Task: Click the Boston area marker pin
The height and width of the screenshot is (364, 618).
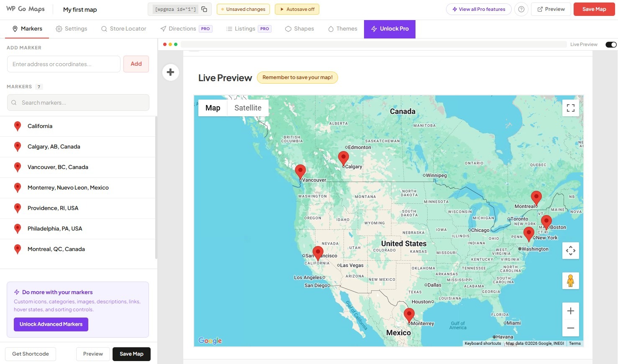Action: 546,223
